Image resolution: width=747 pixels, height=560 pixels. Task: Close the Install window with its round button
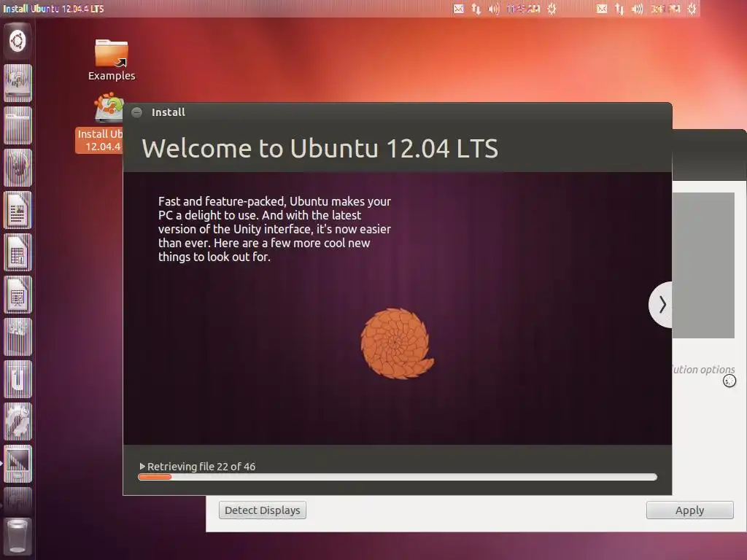point(136,112)
